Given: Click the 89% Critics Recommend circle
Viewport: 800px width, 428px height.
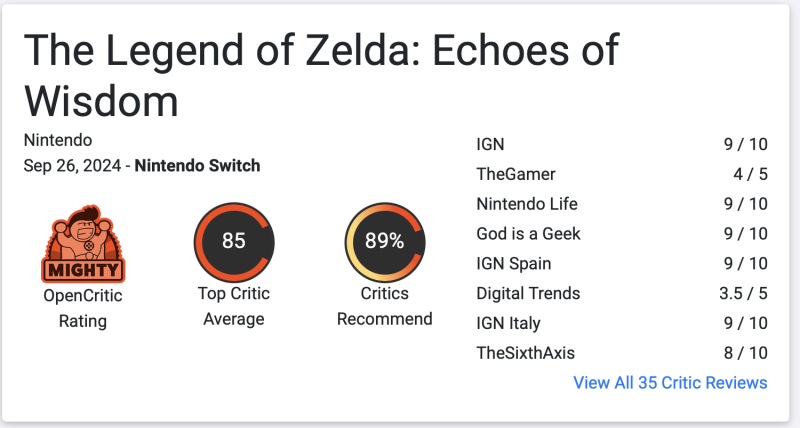Looking at the screenshot, I should (x=384, y=241).
